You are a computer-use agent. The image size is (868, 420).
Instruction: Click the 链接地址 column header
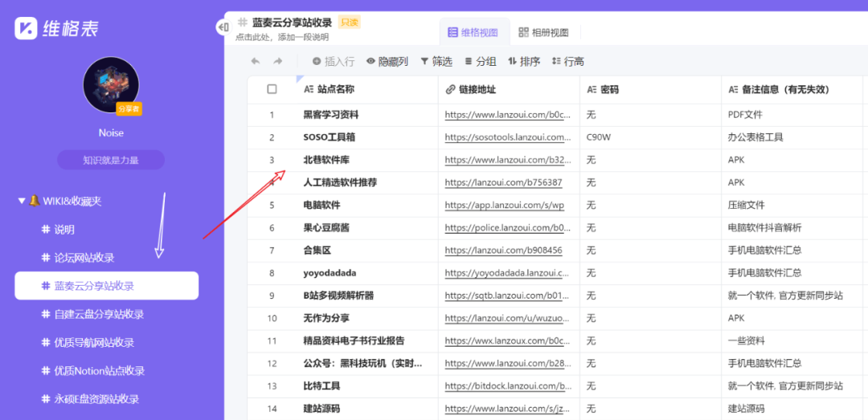click(x=509, y=89)
